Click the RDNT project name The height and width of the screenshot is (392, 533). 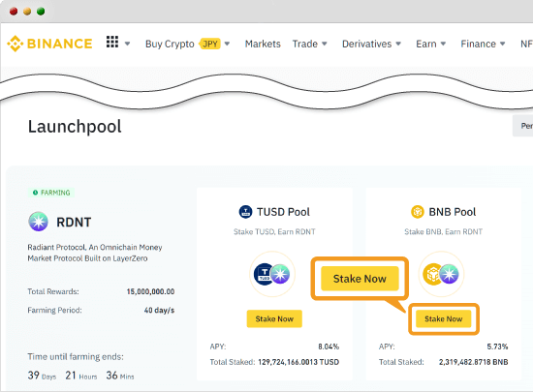pos(74,223)
